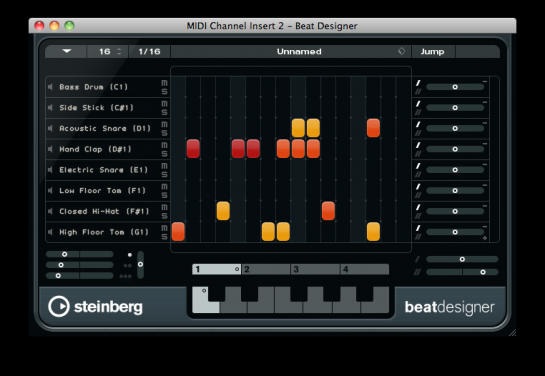Adjust the bottom single-slash swing slider
The height and width of the screenshot is (376, 545).
click(x=462, y=259)
